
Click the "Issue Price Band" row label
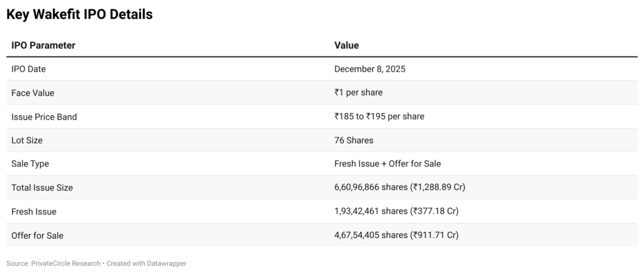click(44, 116)
